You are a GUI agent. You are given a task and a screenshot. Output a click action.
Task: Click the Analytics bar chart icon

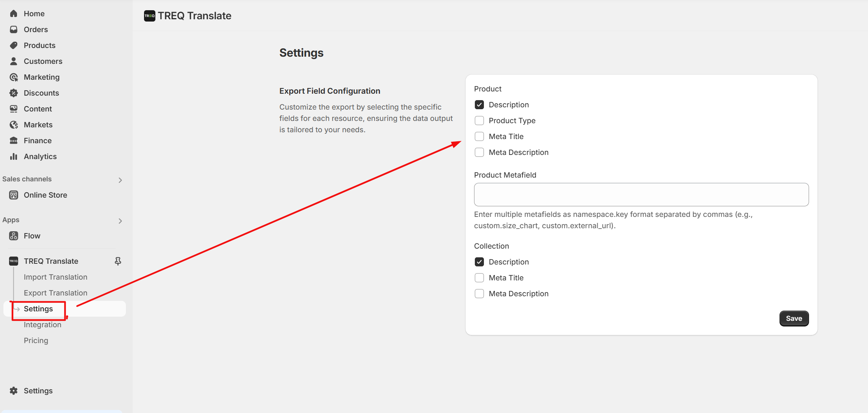tap(14, 156)
